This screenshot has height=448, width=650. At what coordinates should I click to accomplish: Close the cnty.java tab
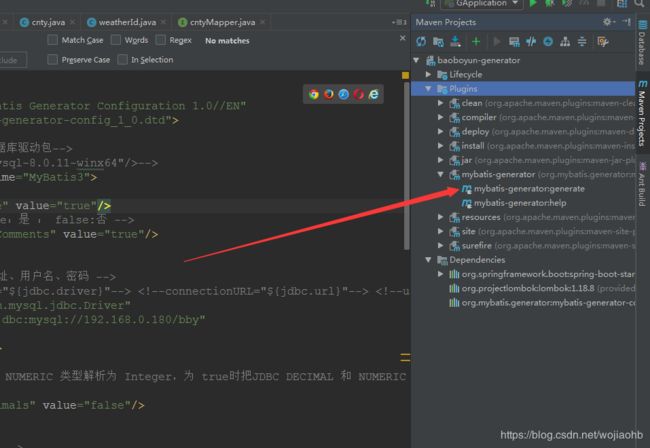[73, 22]
